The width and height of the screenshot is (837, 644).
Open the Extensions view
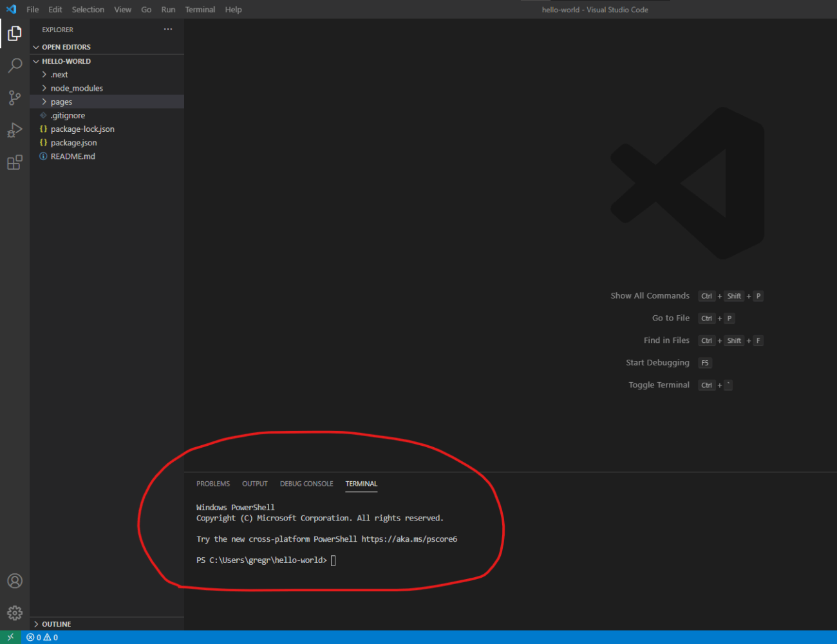[x=14, y=162]
